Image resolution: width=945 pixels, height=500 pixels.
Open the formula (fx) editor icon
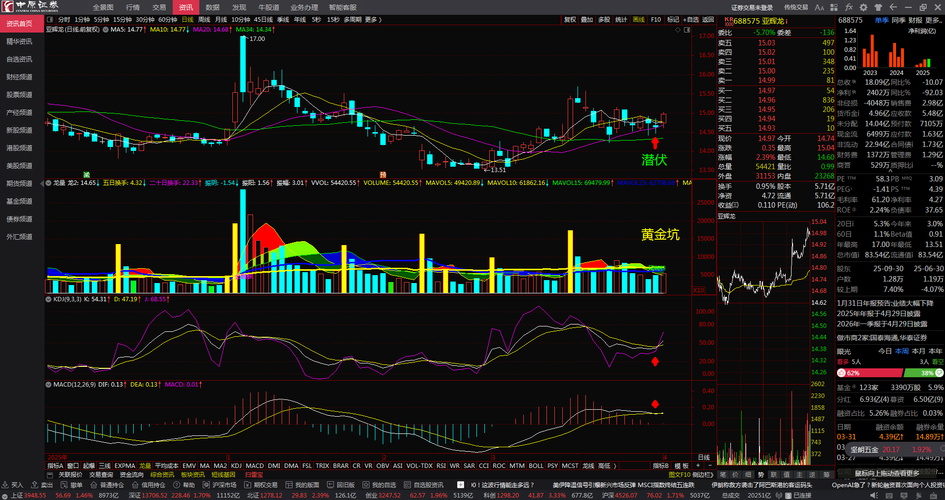coord(849,7)
